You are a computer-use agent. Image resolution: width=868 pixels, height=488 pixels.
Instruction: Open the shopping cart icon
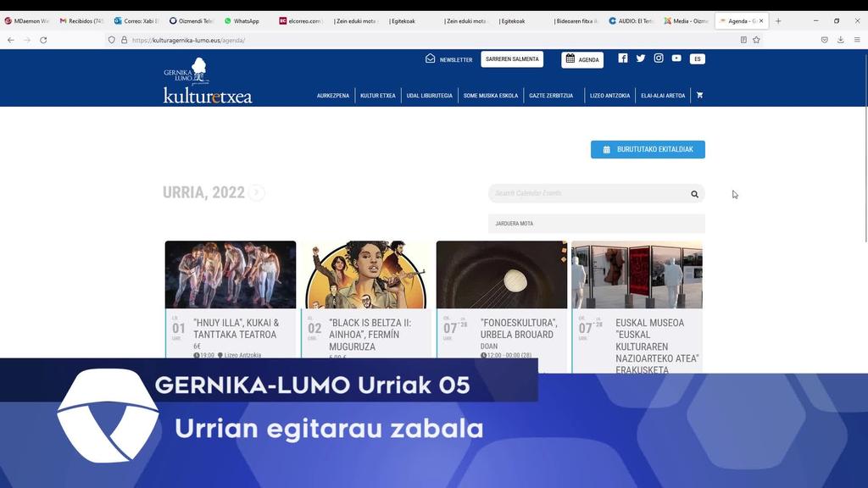[x=699, y=95]
